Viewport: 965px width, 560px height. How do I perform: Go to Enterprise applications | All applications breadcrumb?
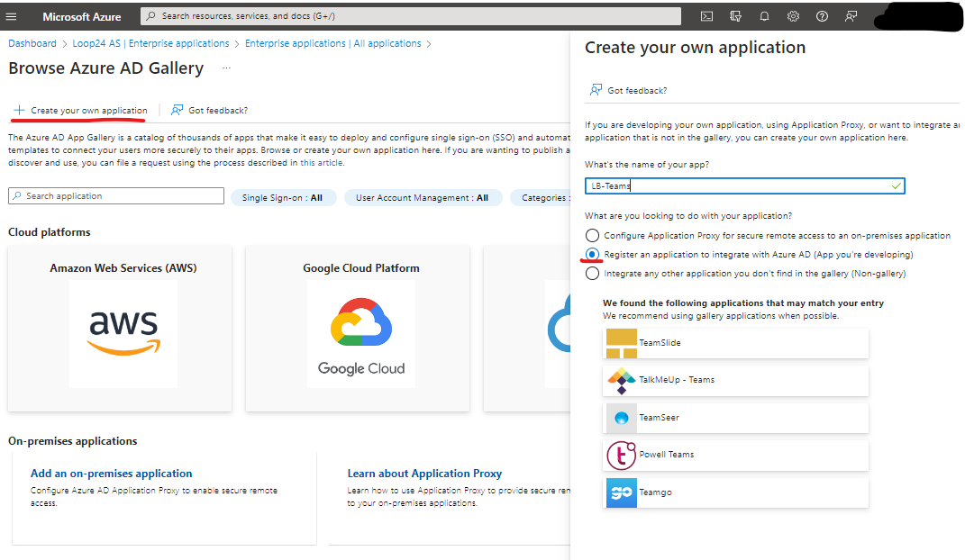pyautogui.click(x=333, y=43)
